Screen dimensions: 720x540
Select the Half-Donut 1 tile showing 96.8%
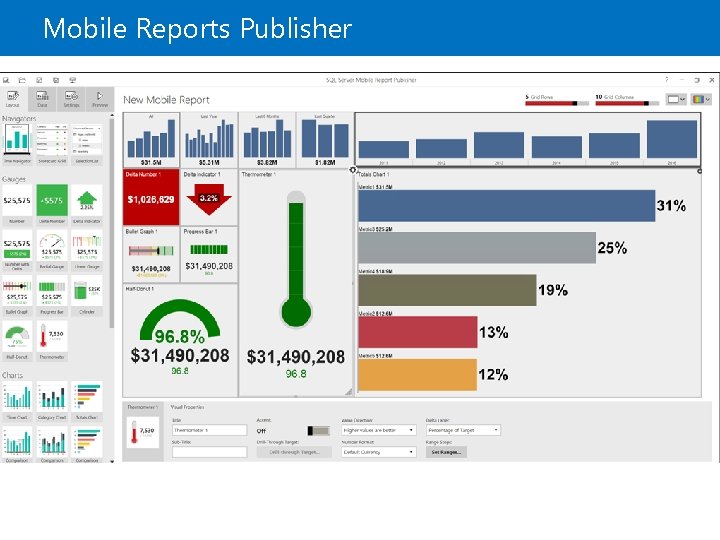[180, 340]
